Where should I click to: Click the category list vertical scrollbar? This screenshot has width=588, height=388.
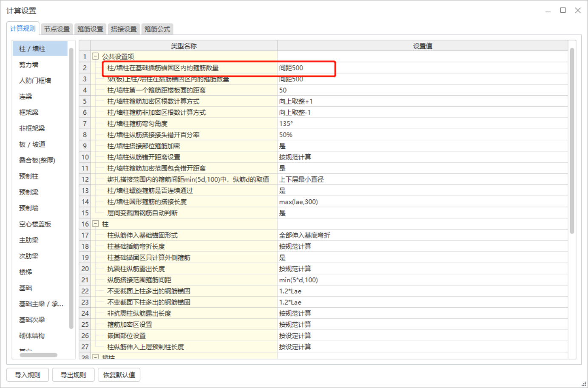pos(71,188)
